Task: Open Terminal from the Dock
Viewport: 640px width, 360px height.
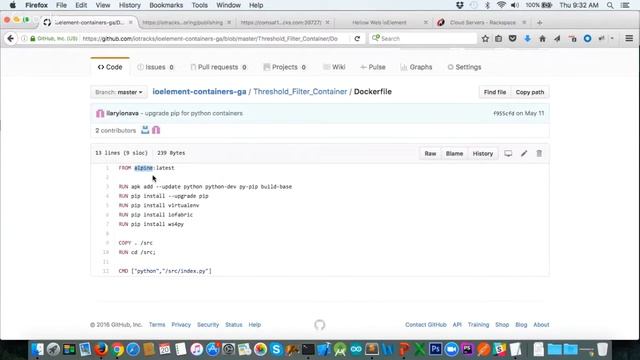Action: pos(308,349)
